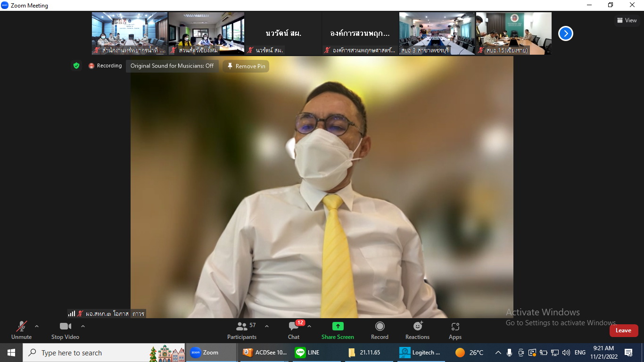Open ACDSee from the taskbar
This screenshot has width=644, height=362.
pyautogui.click(x=264, y=353)
